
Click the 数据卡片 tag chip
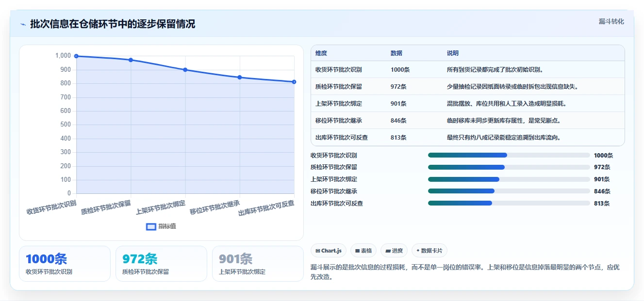tap(429, 251)
